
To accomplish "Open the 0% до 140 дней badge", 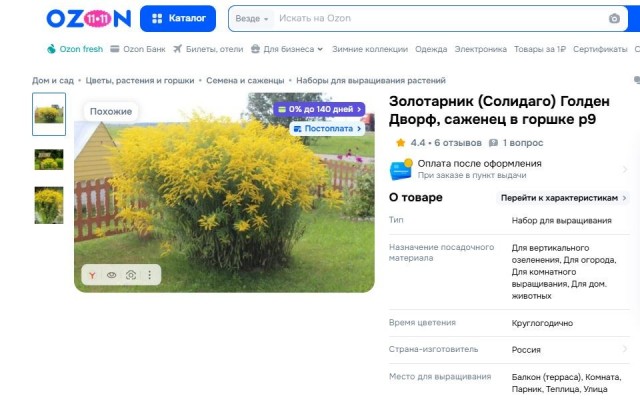I will tap(319, 109).
